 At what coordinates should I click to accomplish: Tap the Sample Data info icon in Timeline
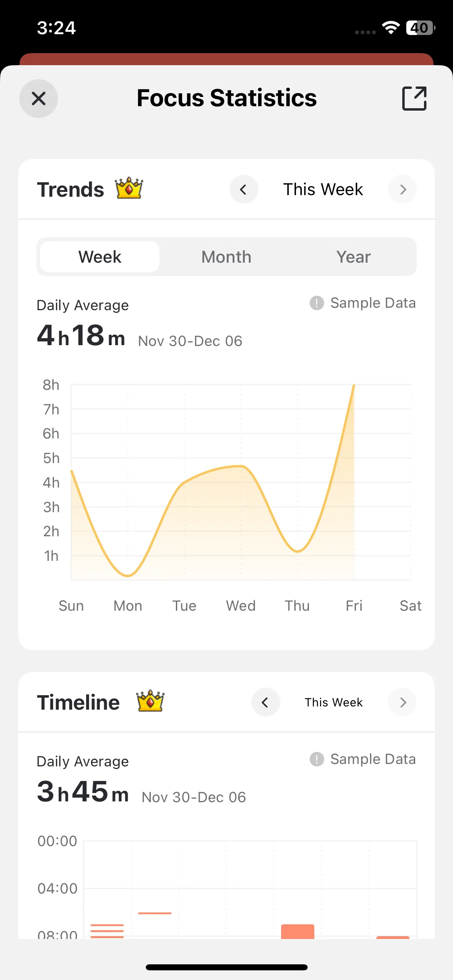317,759
